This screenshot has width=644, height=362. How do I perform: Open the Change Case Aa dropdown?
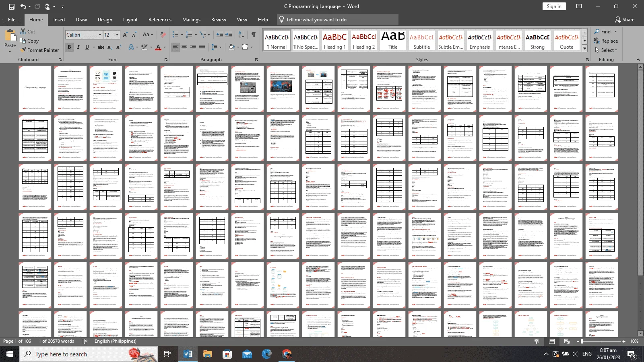point(148,35)
